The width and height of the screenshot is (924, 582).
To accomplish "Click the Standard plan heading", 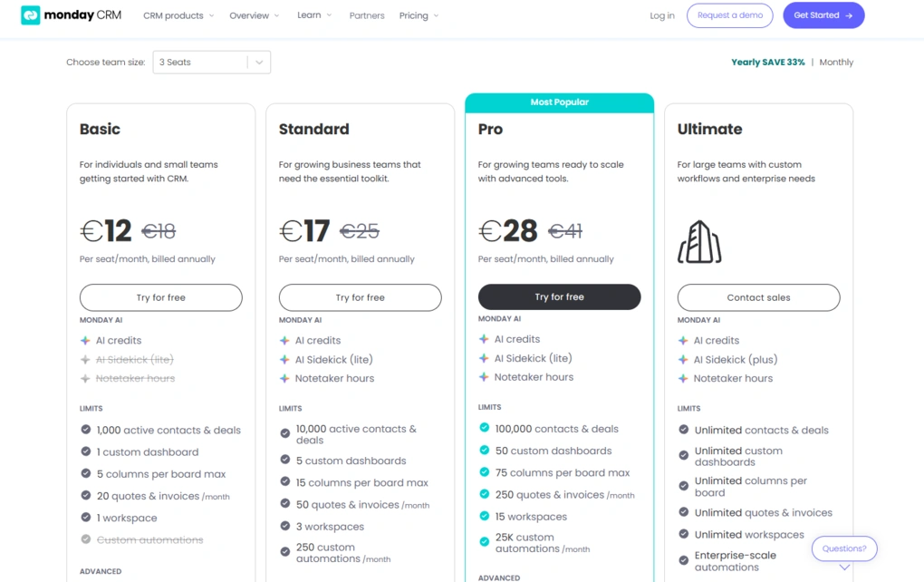I will pyautogui.click(x=313, y=129).
